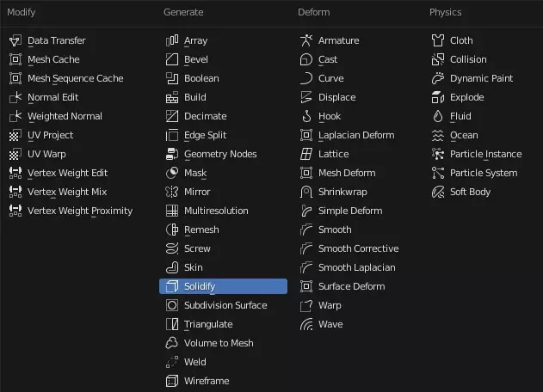Click the Mirror modifier icon

pyautogui.click(x=172, y=192)
